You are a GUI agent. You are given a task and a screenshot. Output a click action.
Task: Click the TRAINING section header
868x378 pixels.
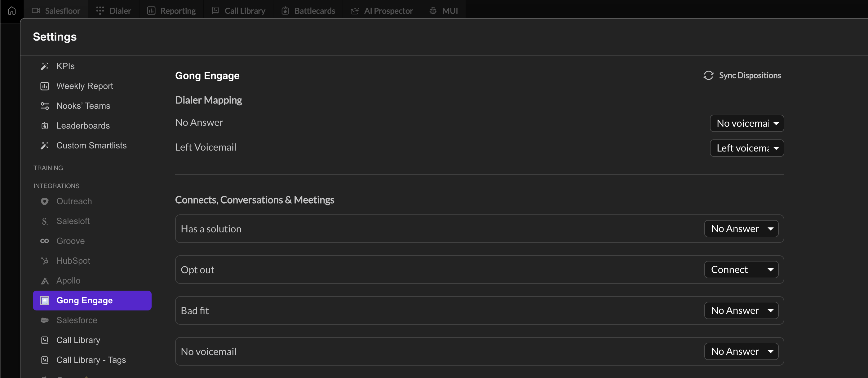48,168
